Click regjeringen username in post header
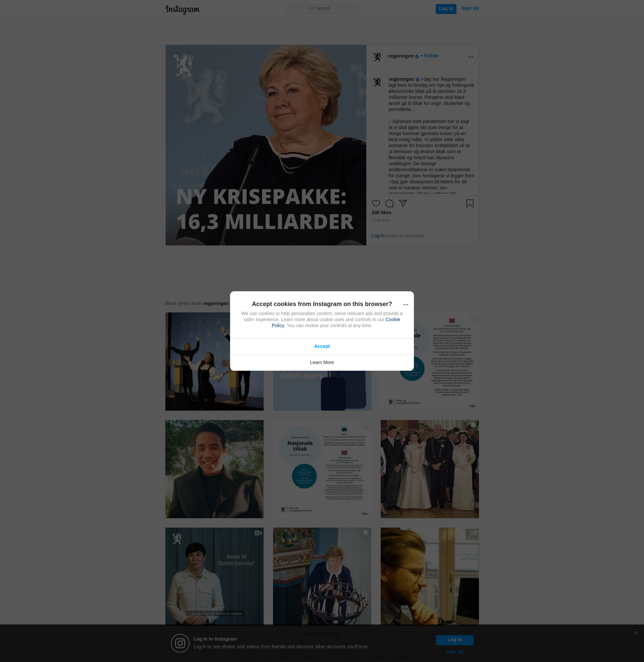Viewport: 644px width, 662px height. (400, 56)
